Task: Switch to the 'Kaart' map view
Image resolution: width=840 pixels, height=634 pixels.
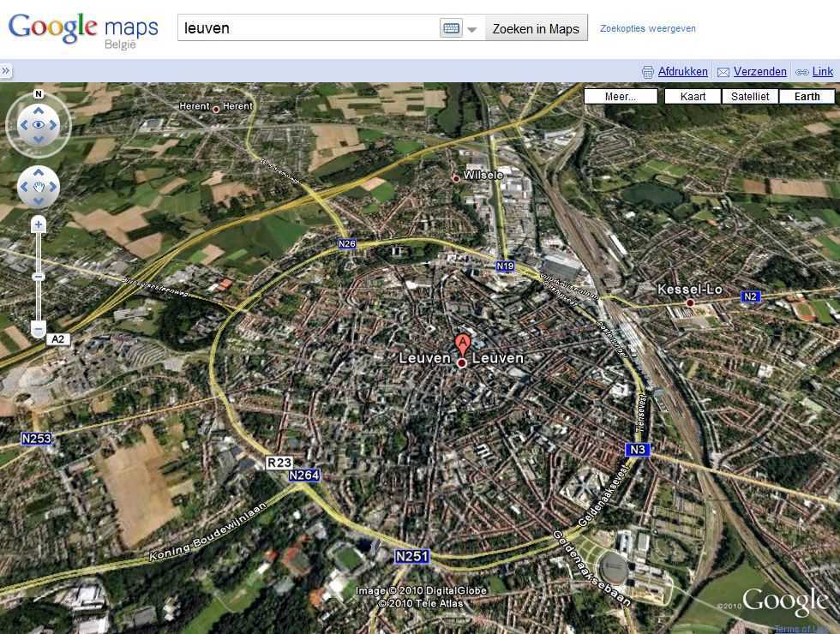Action: coord(693,96)
